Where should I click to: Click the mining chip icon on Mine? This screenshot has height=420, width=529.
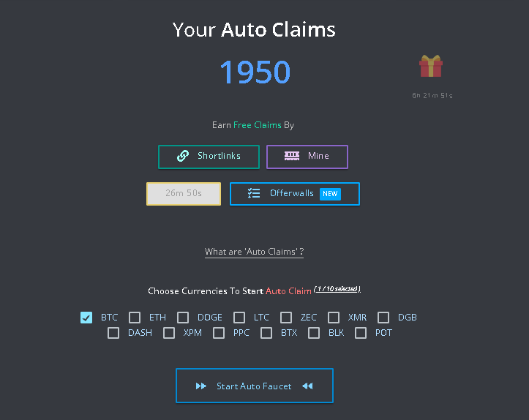[x=292, y=156]
